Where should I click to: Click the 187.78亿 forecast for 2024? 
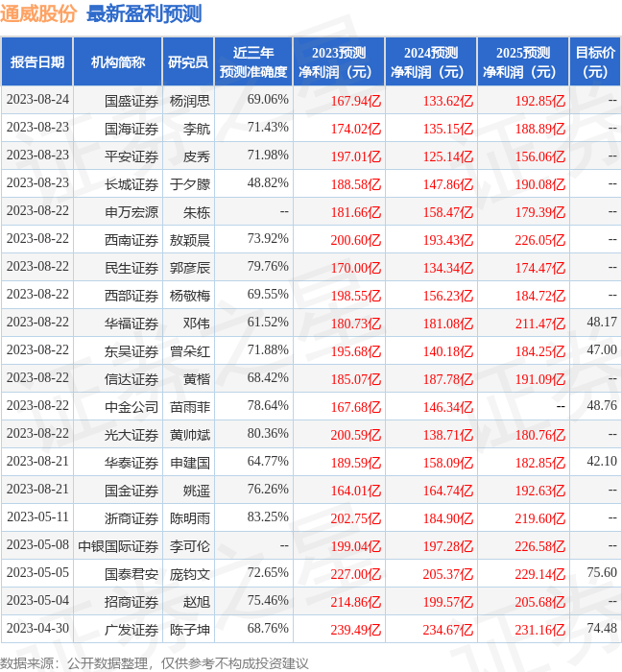pos(448,380)
